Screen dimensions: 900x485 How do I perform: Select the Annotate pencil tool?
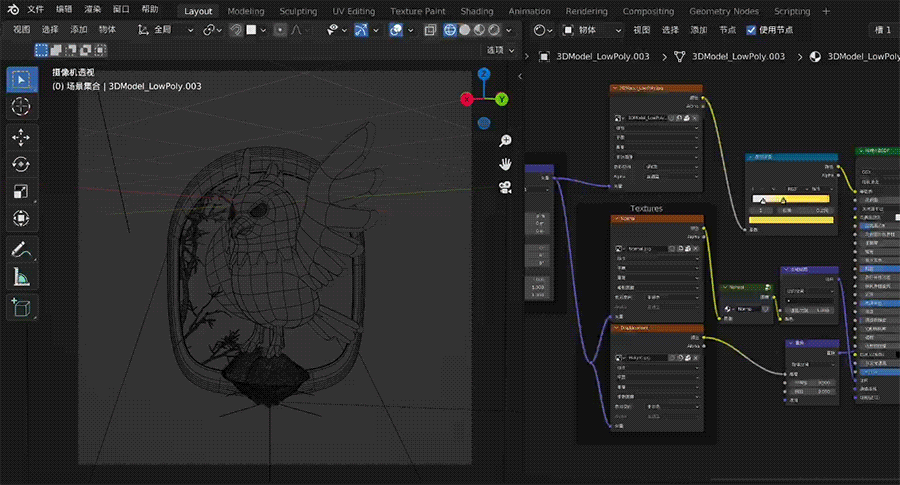pyautogui.click(x=21, y=250)
